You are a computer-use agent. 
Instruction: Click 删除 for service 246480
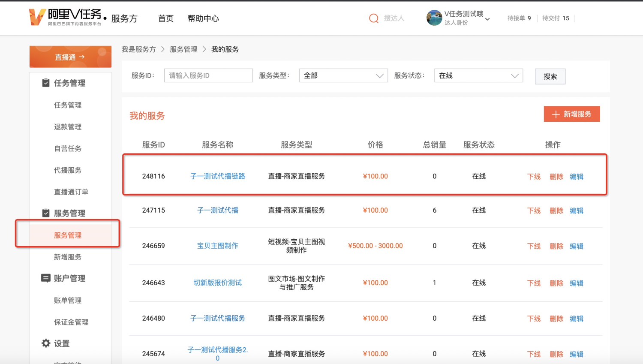(x=556, y=319)
